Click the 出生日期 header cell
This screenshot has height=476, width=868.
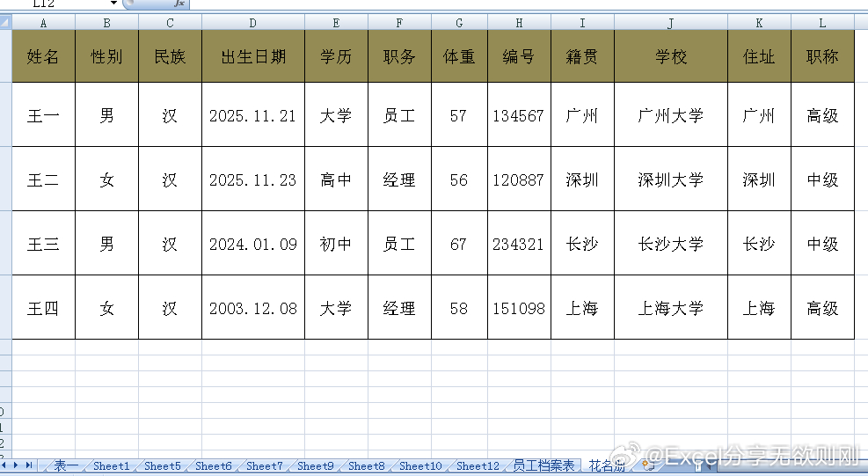click(253, 56)
